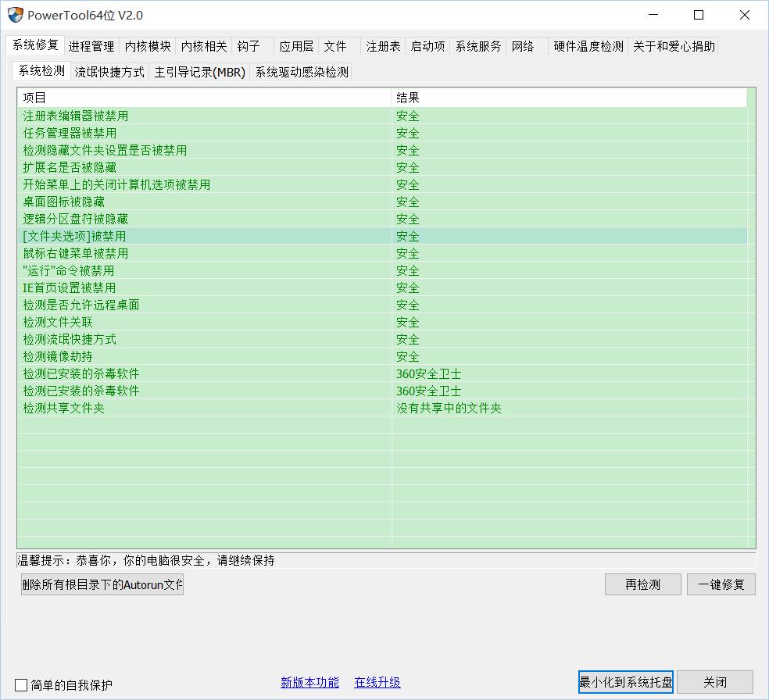Click the 再检测 button
Image resolution: width=769 pixels, height=700 pixels.
(x=642, y=584)
